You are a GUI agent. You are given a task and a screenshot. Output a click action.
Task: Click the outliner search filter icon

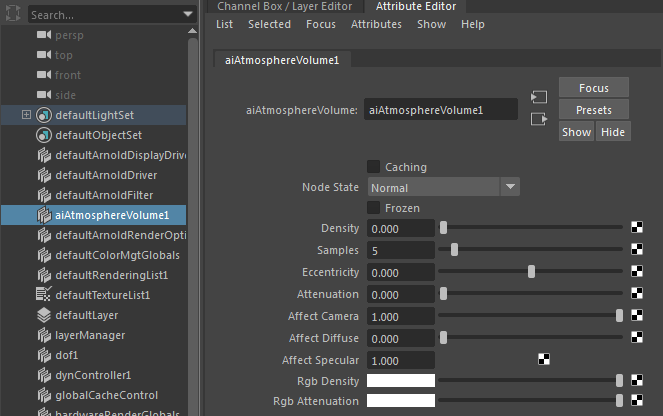(13, 13)
